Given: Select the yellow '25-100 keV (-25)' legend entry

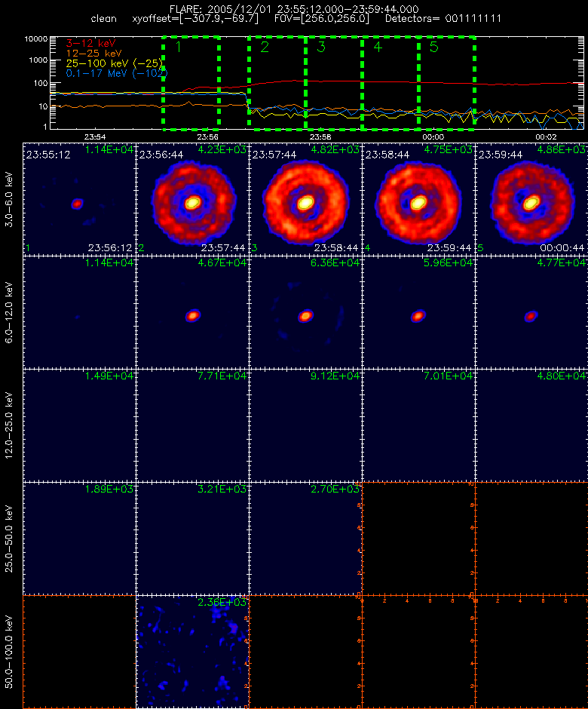Looking at the screenshot, I should tap(115, 63).
